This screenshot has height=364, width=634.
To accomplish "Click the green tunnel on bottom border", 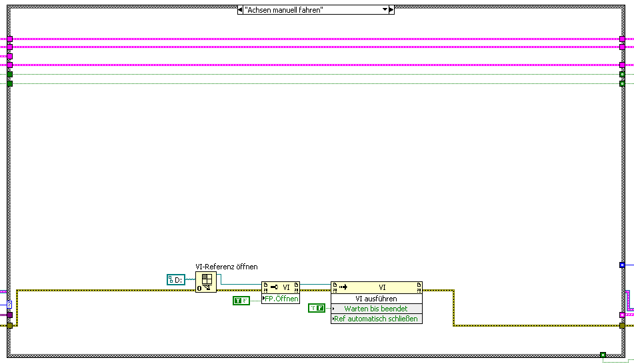I will [603, 355].
